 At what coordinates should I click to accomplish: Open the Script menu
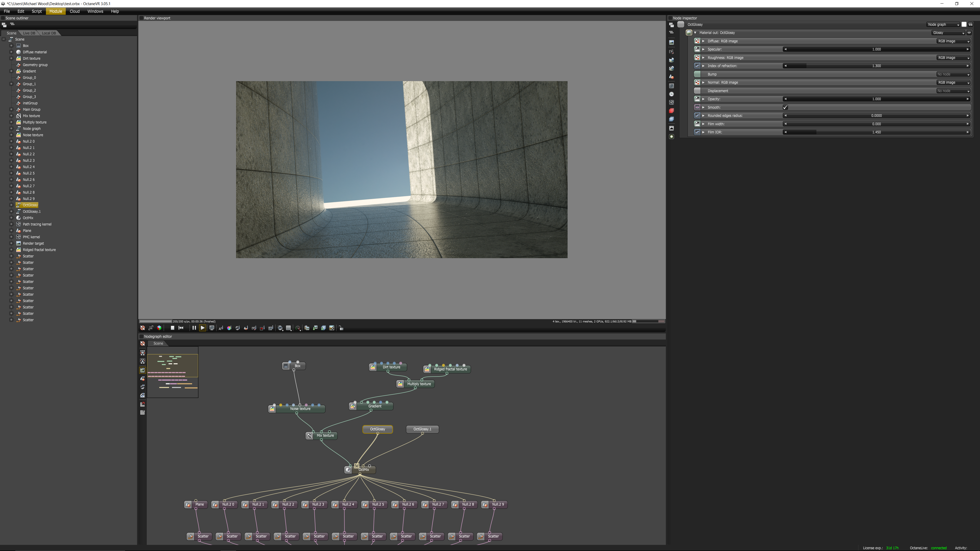[x=36, y=11]
